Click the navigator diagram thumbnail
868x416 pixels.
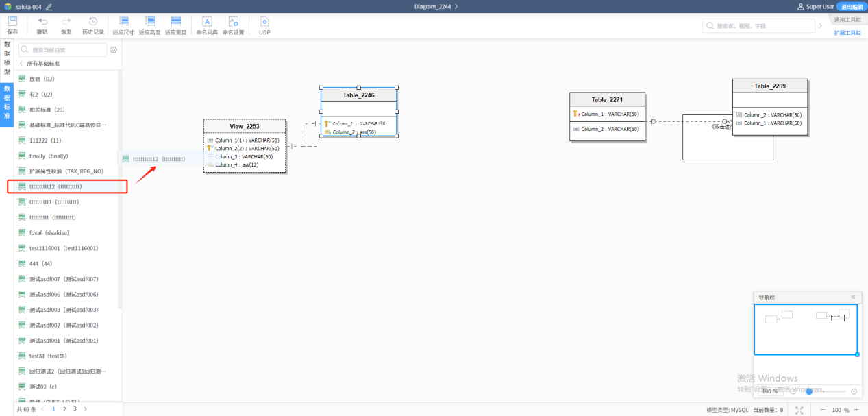[x=806, y=330]
